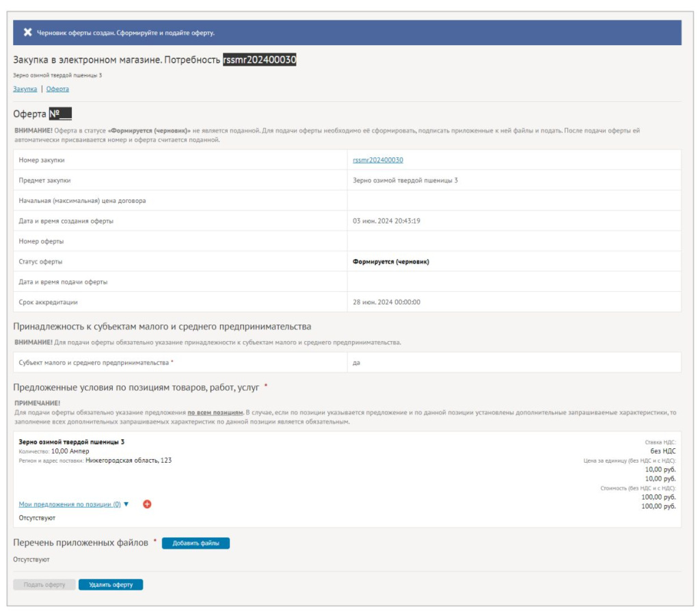Select status value 'Формируется (черновик)'

tap(390, 262)
